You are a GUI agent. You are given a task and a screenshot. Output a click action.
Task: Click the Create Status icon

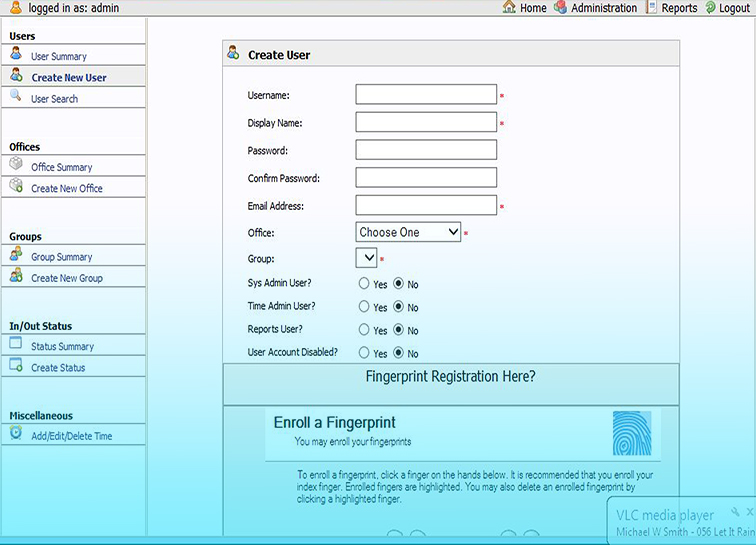point(16,365)
